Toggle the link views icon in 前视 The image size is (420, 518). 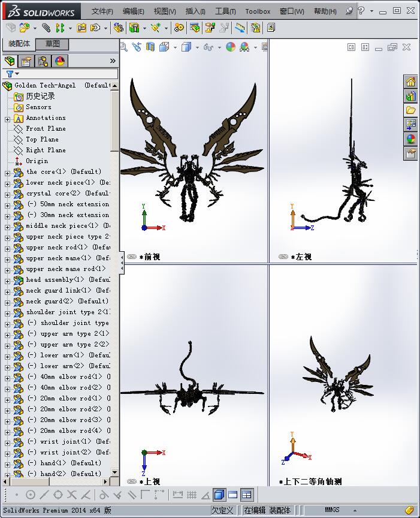pos(132,257)
